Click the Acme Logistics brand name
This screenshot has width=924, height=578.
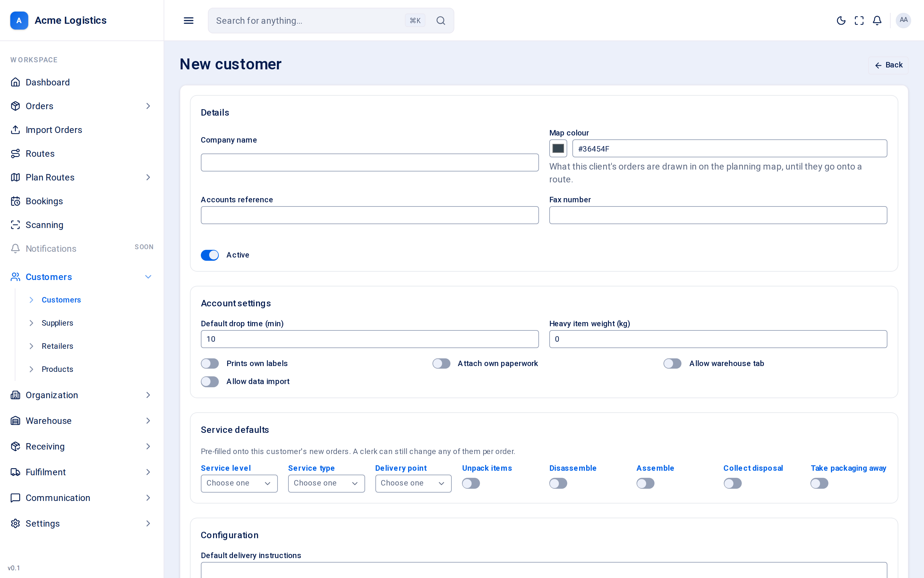pos(71,20)
